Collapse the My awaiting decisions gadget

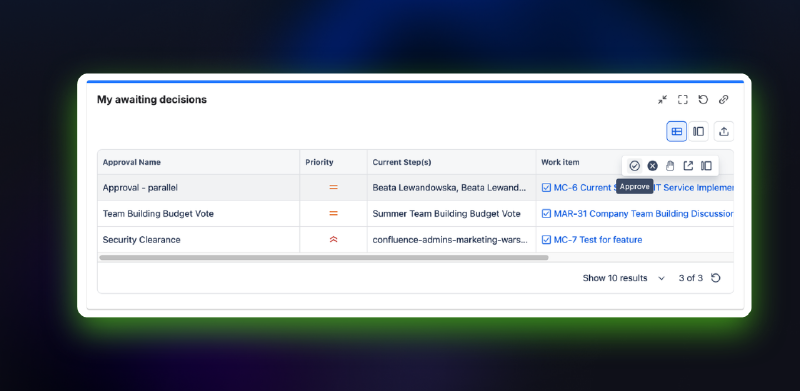coord(662,100)
